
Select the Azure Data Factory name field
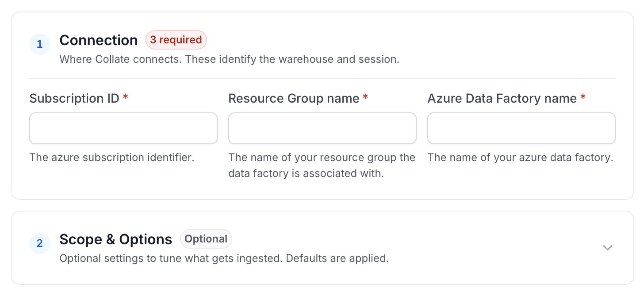(x=521, y=128)
